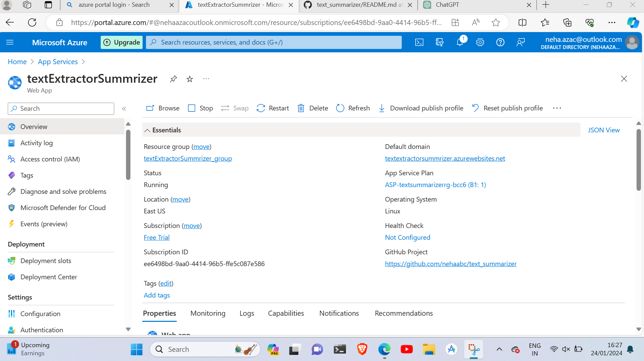The image size is (644, 361).
Task: Click the browser Refresh button
Action: coord(32,23)
